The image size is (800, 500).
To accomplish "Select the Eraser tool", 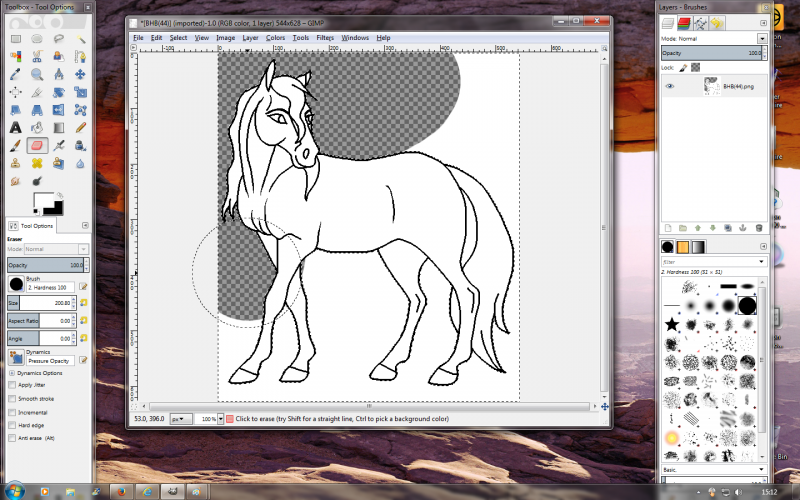I will 37,145.
